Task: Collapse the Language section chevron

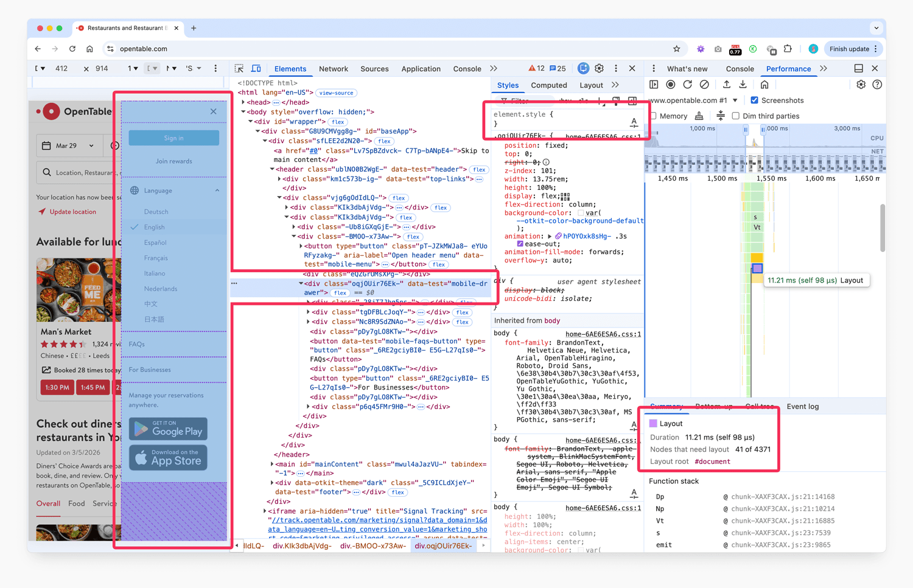Action: 217,191
